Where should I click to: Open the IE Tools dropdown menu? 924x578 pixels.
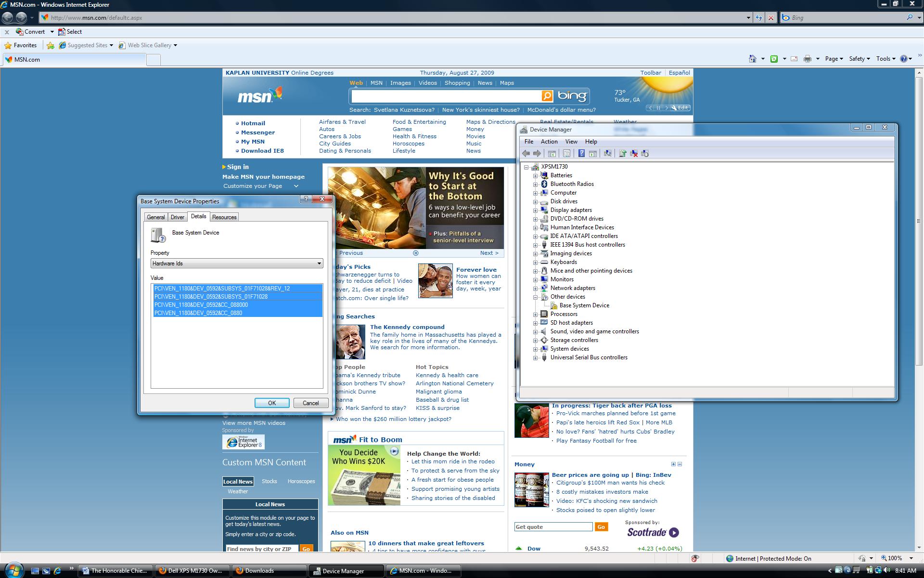pos(885,59)
